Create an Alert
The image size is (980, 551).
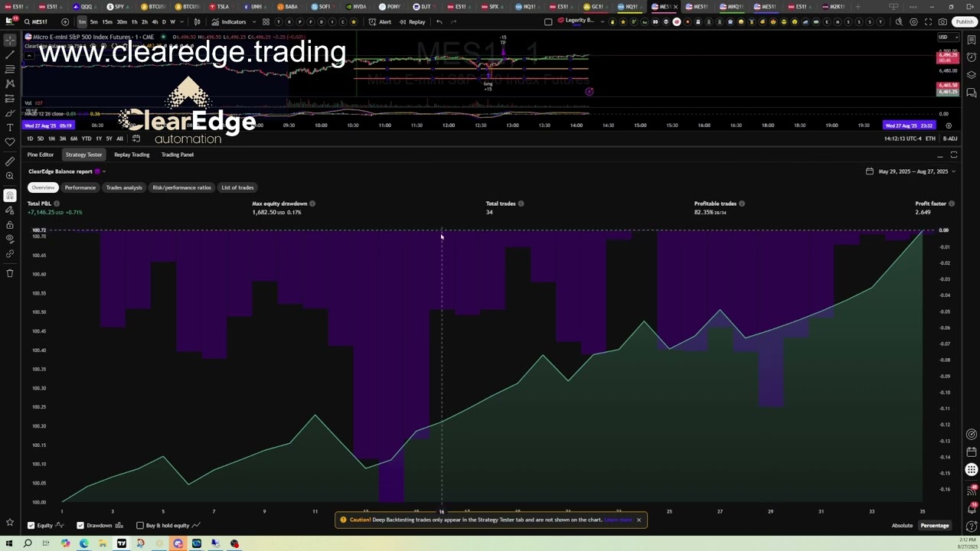pos(380,21)
